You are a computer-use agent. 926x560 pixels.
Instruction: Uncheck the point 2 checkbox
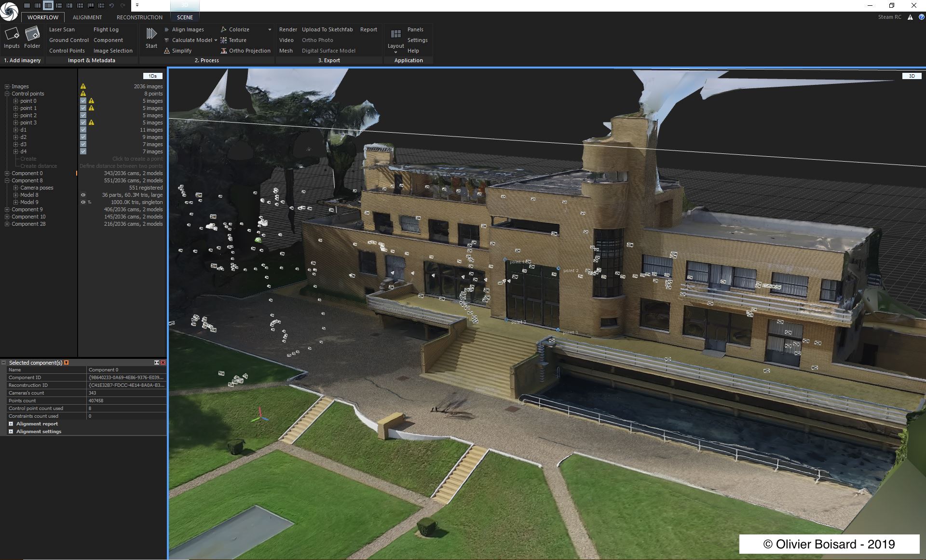coord(83,115)
